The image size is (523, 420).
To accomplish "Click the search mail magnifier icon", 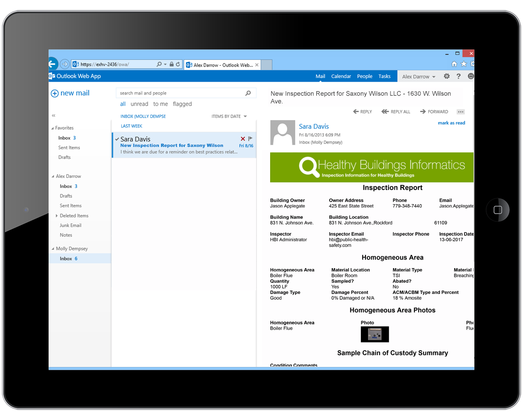I will [248, 93].
